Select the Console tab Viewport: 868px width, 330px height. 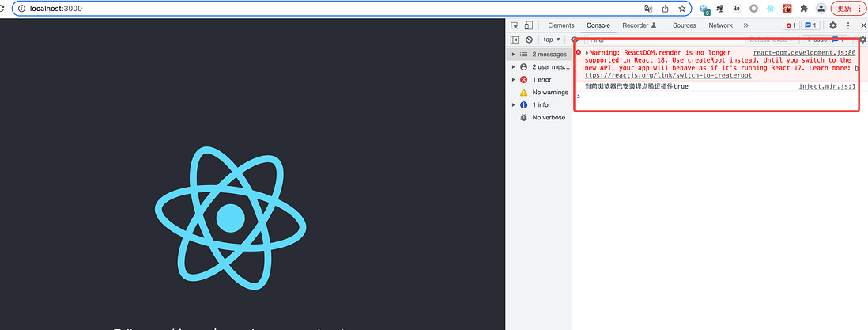(598, 25)
